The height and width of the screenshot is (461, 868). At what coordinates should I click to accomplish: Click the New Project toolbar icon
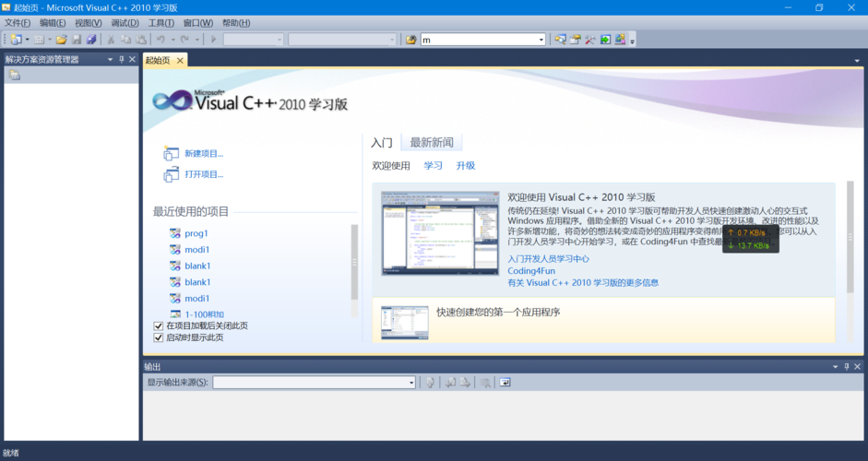(x=16, y=40)
